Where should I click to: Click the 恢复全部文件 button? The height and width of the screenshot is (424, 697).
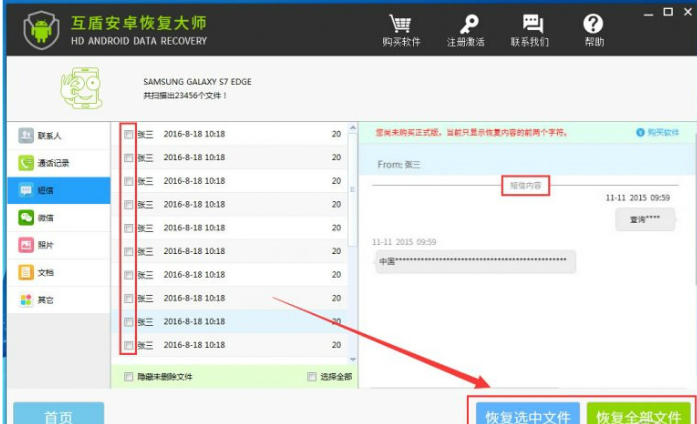[x=638, y=414]
